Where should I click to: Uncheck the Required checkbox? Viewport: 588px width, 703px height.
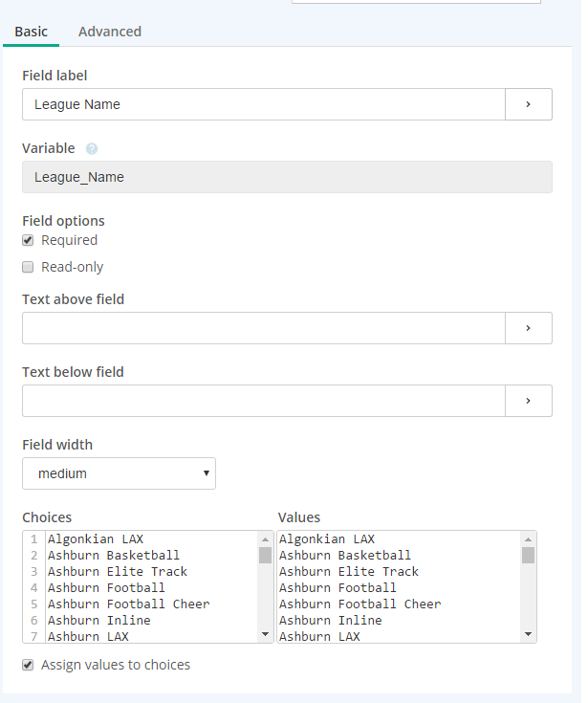[x=28, y=240]
